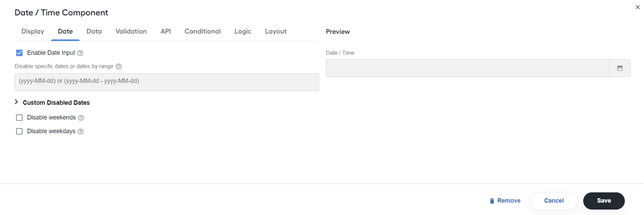Uncheck Enable Date Input checkbox

tap(19, 53)
